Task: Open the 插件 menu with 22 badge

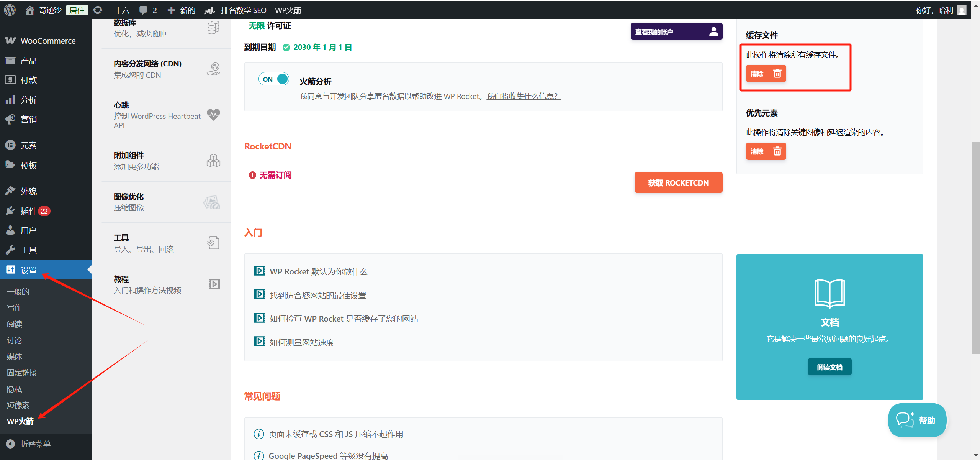Action: (29, 211)
